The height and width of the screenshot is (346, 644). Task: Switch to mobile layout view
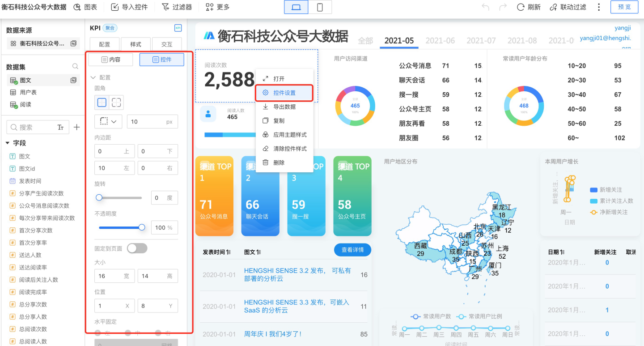320,7
